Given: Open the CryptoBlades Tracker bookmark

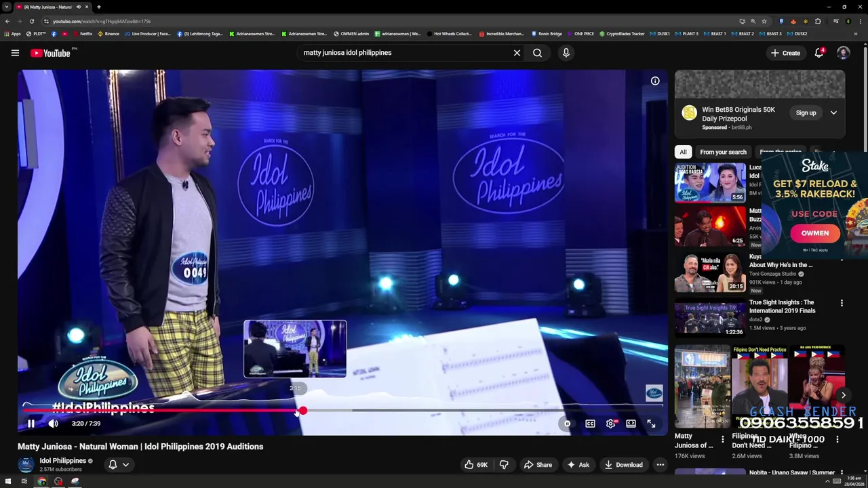Looking at the screenshot, I should tap(622, 34).
